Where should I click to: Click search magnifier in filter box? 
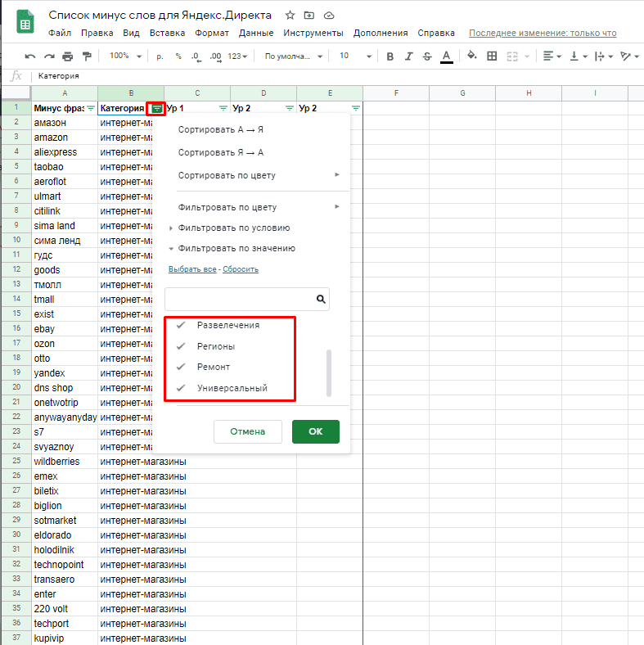coord(321,299)
